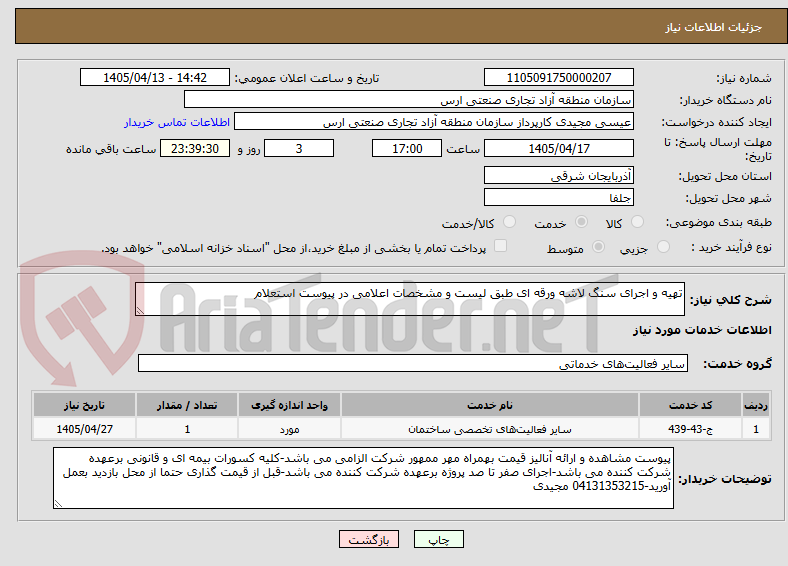The image size is (788, 566).
Task: Click the تاریخ نیاز column header
Action: 84,405
